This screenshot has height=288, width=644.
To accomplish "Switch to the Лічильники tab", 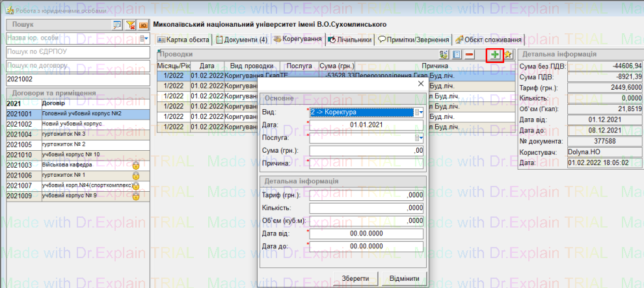I will [350, 40].
